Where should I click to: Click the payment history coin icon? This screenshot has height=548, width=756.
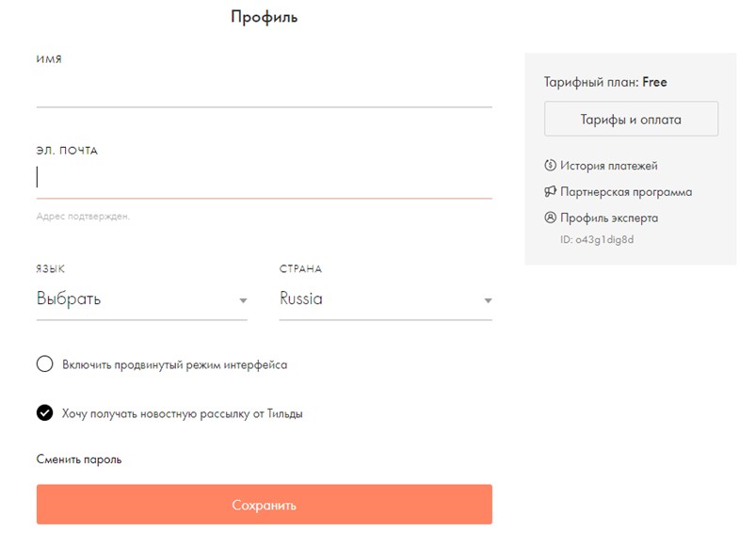pyautogui.click(x=550, y=166)
